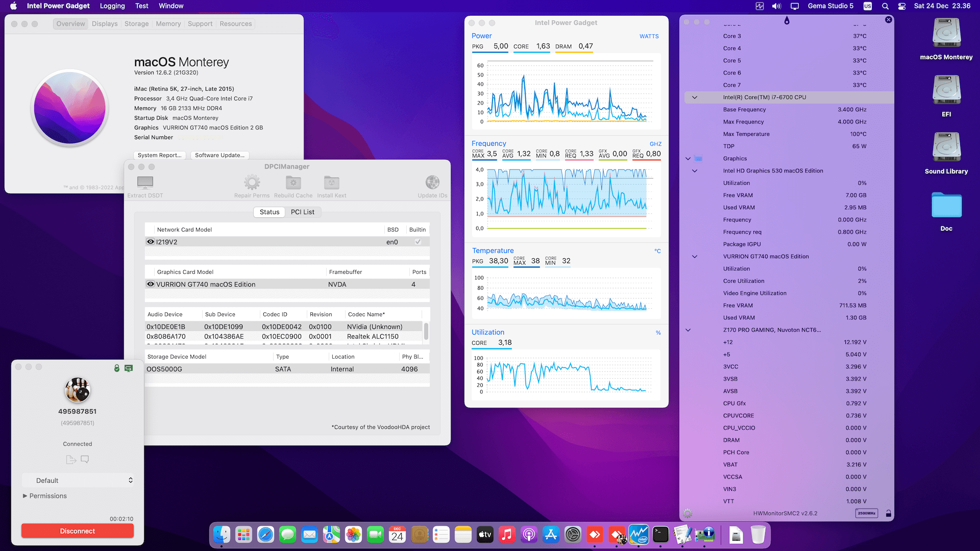Screen dimensions: 980x551
Task: Click the Rebuild Cache folder icon
Action: coord(293,182)
